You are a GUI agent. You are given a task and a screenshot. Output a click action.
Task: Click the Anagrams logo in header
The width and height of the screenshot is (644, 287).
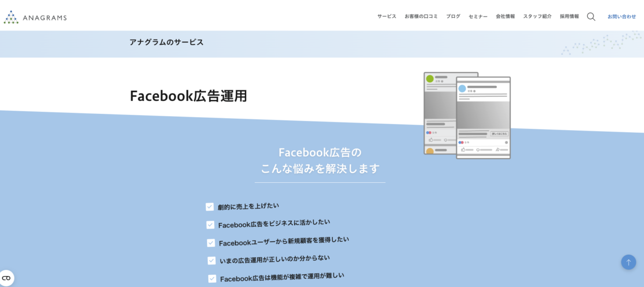[35, 17]
